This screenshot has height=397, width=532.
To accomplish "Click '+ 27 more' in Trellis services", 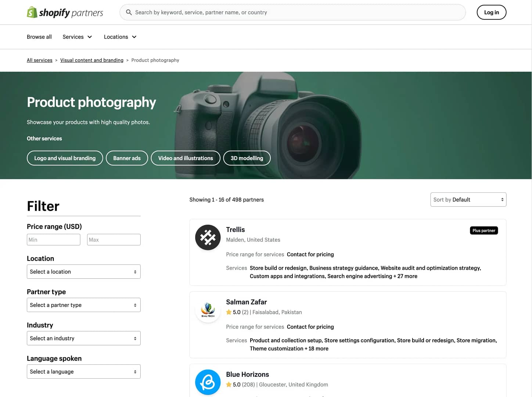I will click(x=405, y=276).
